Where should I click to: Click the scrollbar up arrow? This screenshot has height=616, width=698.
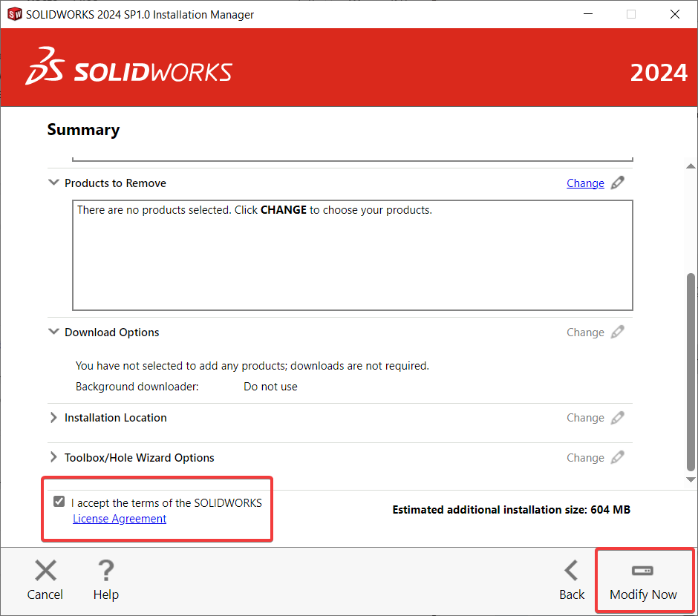[x=691, y=166]
